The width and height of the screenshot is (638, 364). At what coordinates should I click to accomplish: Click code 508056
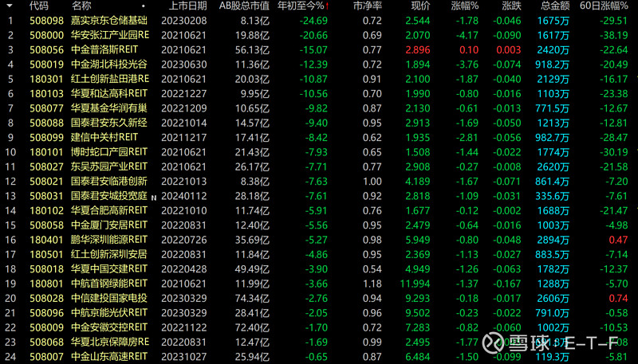coord(47,49)
